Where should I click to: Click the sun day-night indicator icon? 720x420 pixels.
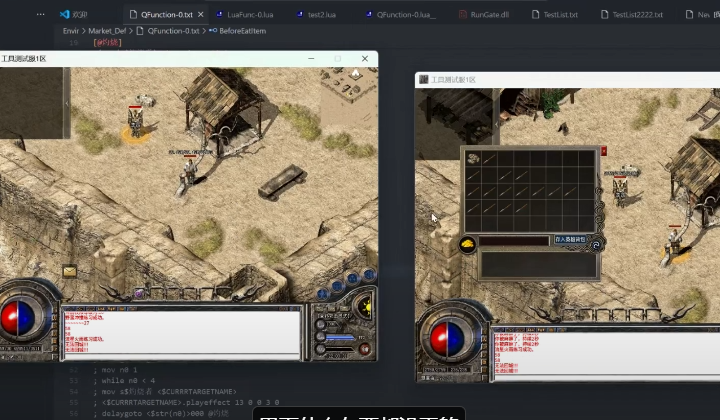tap(366, 305)
